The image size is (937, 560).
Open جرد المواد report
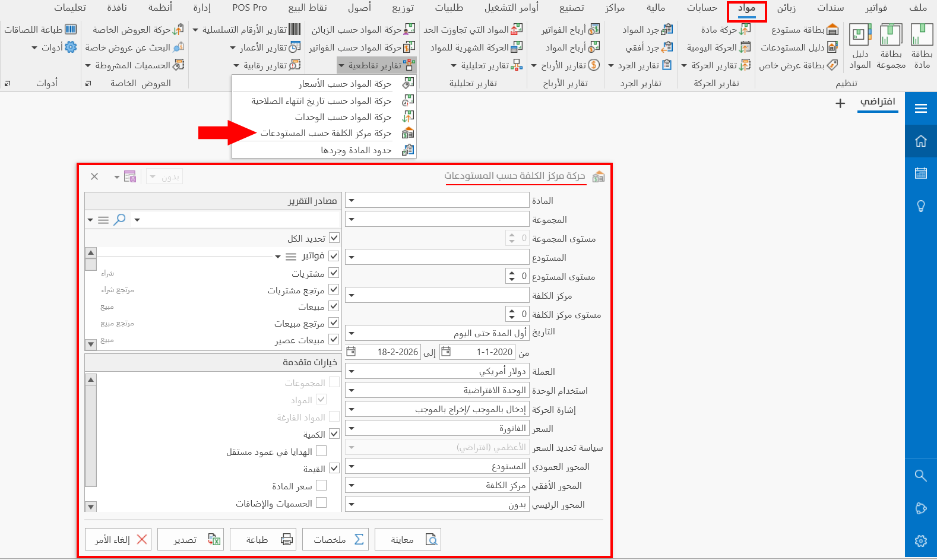coord(647,30)
